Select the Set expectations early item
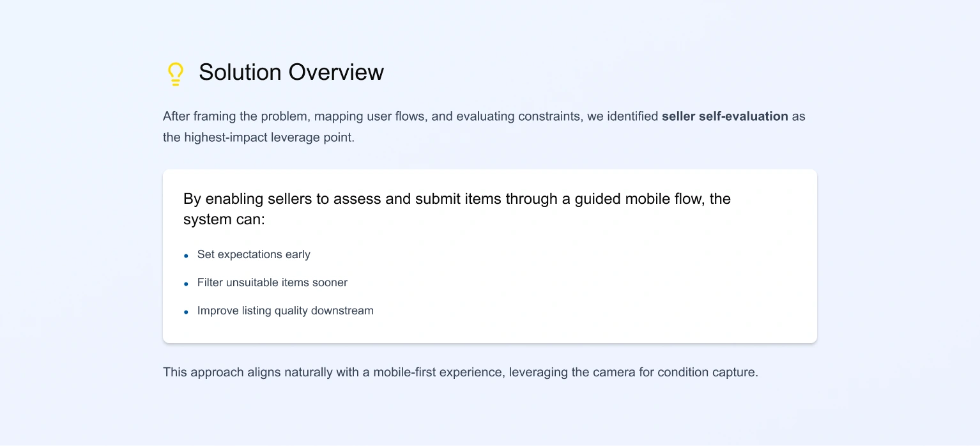 (x=254, y=254)
